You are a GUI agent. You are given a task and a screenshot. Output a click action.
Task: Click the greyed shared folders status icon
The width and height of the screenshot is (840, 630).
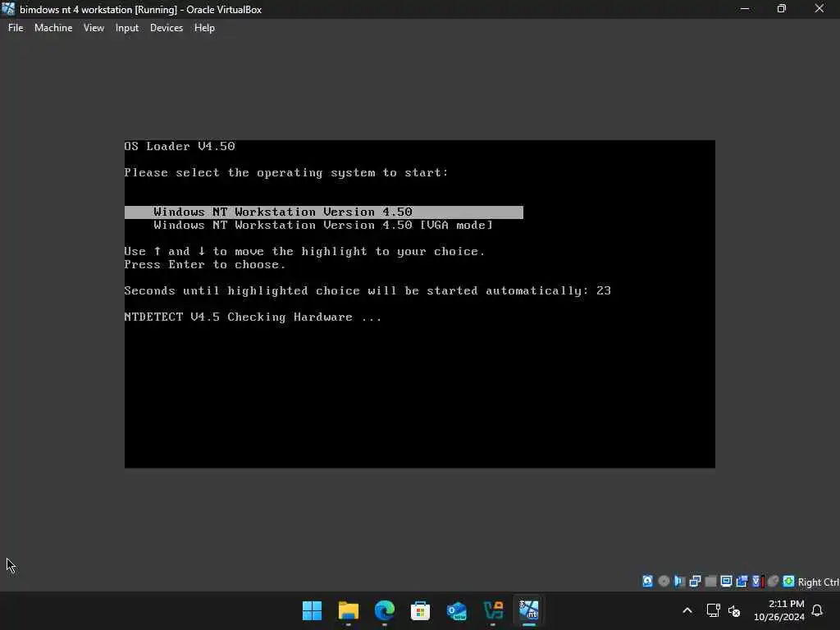click(x=711, y=582)
